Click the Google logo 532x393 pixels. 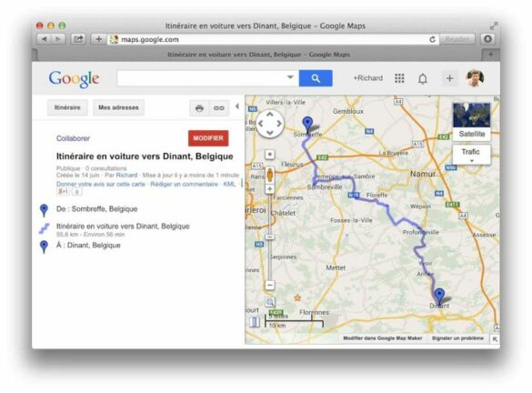click(74, 79)
